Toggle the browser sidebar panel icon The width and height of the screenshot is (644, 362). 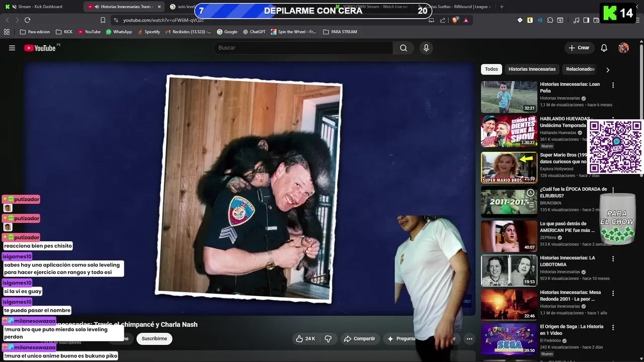click(586, 20)
